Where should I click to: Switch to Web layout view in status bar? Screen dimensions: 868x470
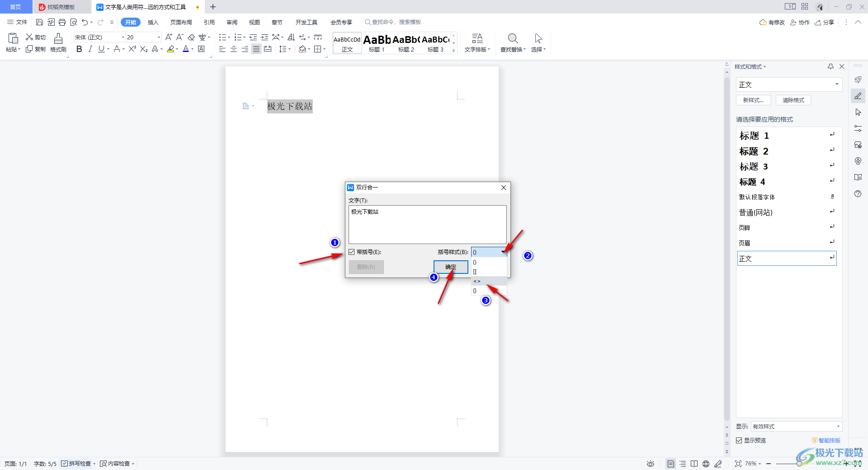(706, 464)
